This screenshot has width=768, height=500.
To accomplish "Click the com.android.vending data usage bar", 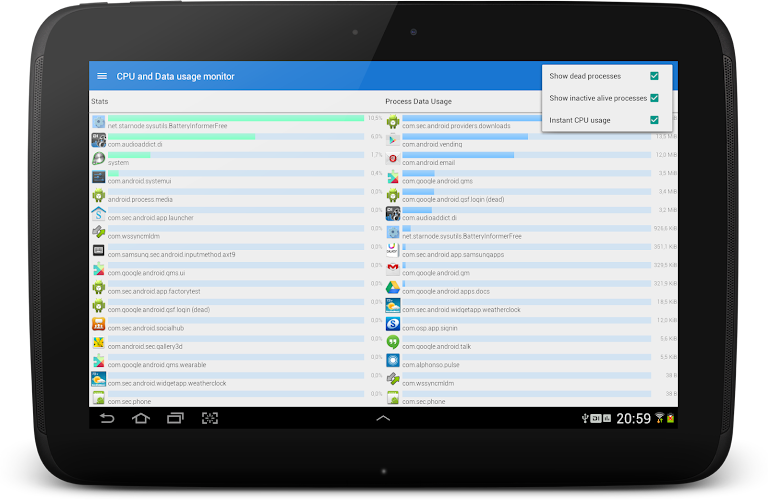I will tap(527, 137).
